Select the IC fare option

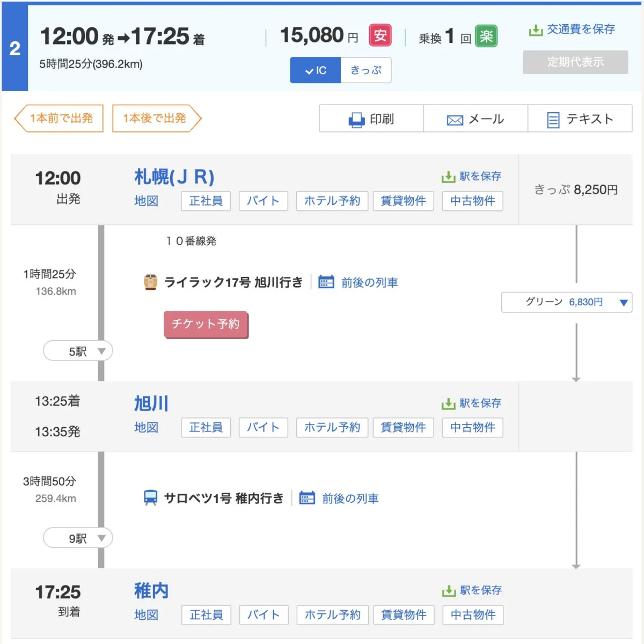pyautogui.click(x=316, y=70)
